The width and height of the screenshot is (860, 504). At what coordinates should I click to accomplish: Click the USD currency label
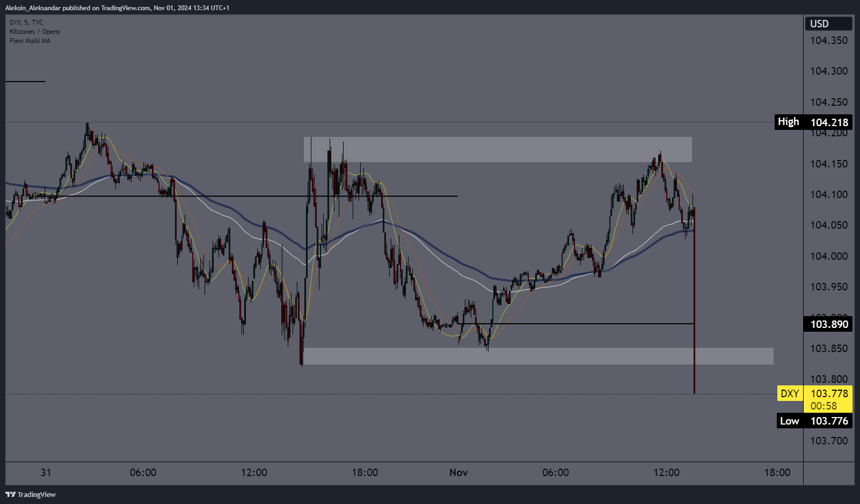(x=828, y=24)
